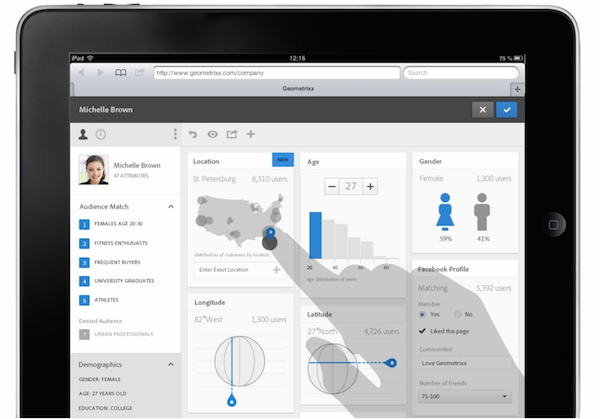Select the No member radio button

tap(458, 315)
